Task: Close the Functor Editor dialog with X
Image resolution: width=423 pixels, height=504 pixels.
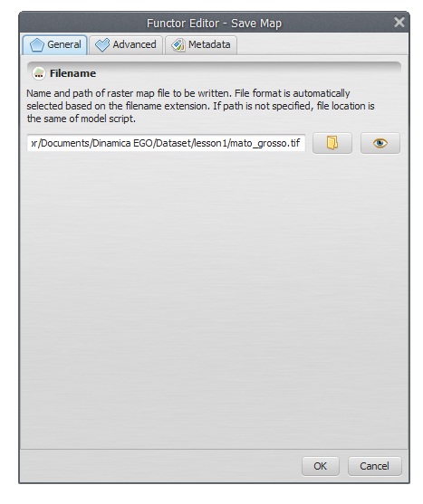Action: (399, 23)
